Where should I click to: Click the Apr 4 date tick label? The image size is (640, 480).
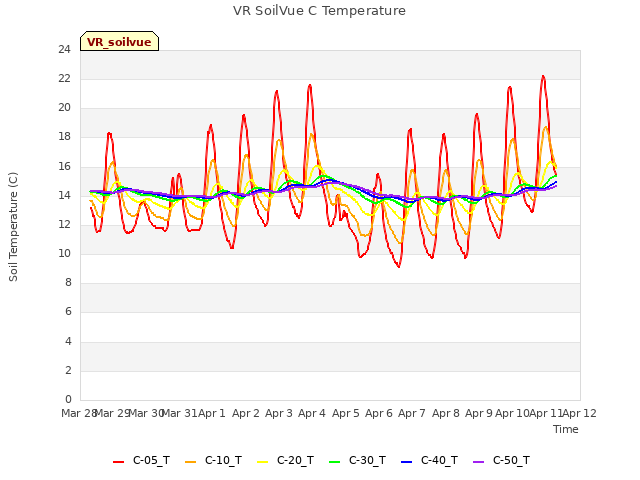[312, 413]
